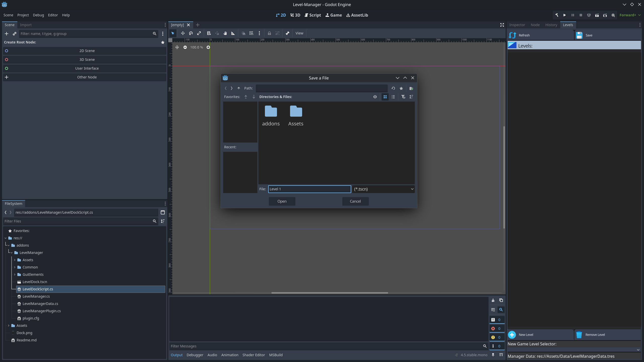Click the Remove Level trash button
644x362 pixels.
click(x=608, y=335)
